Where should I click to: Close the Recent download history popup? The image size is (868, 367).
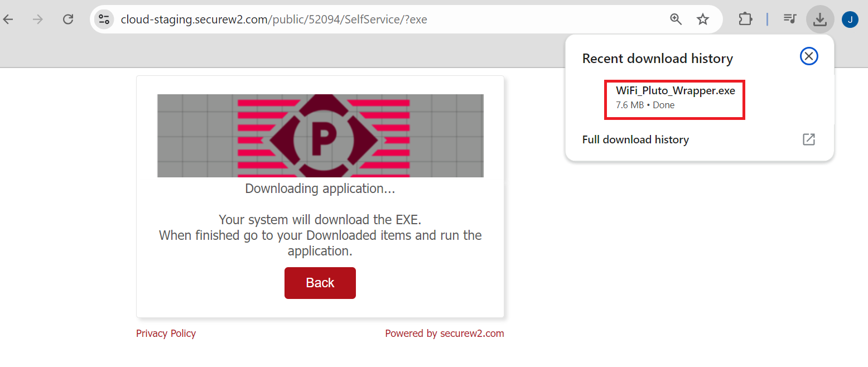point(809,56)
